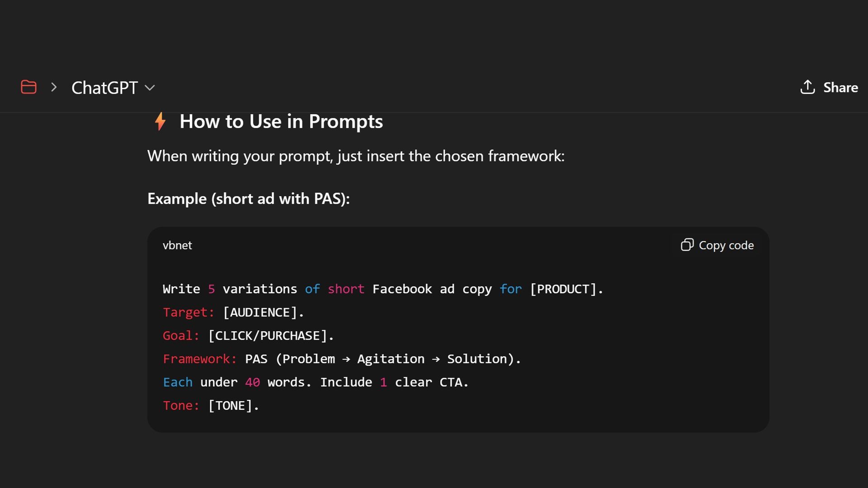
Task: Click the red folder icon in header
Action: tap(28, 87)
